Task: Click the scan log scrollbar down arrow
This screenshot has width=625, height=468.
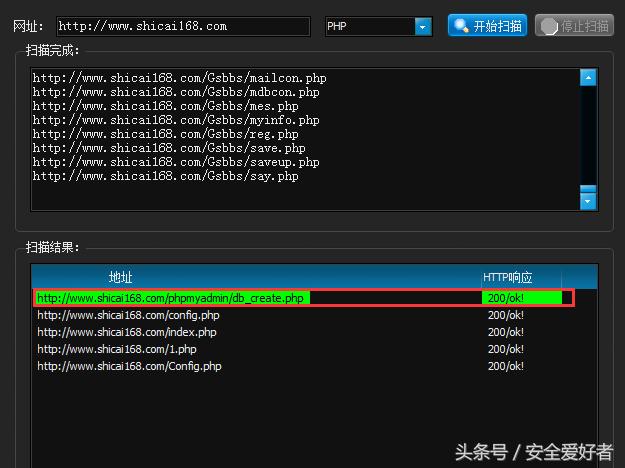Action: (x=588, y=201)
